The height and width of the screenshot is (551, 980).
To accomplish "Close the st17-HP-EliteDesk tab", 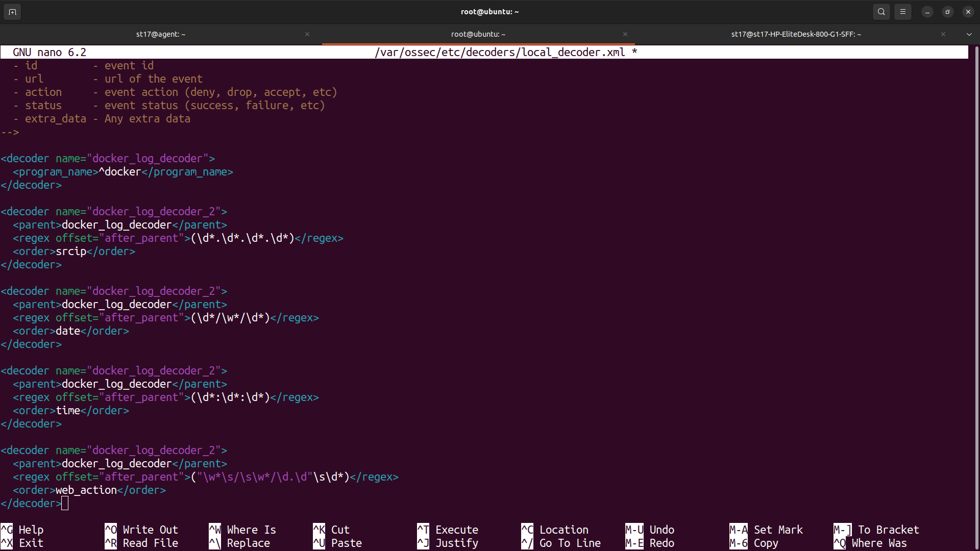I will [943, 34].
